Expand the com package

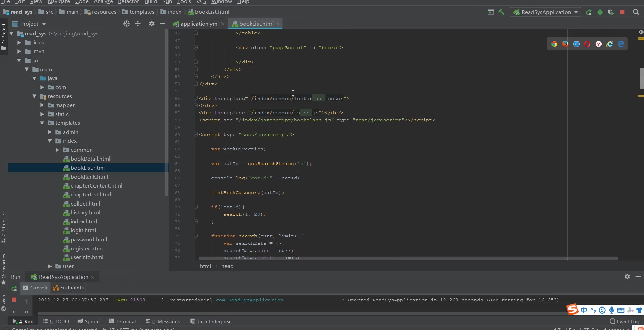42,87
